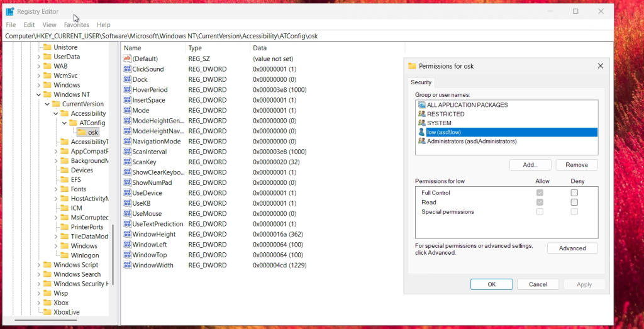Collapse the ATConfig tree node
Image resolution: width=644 pixels, height=329 pixels.
(64, 123)
